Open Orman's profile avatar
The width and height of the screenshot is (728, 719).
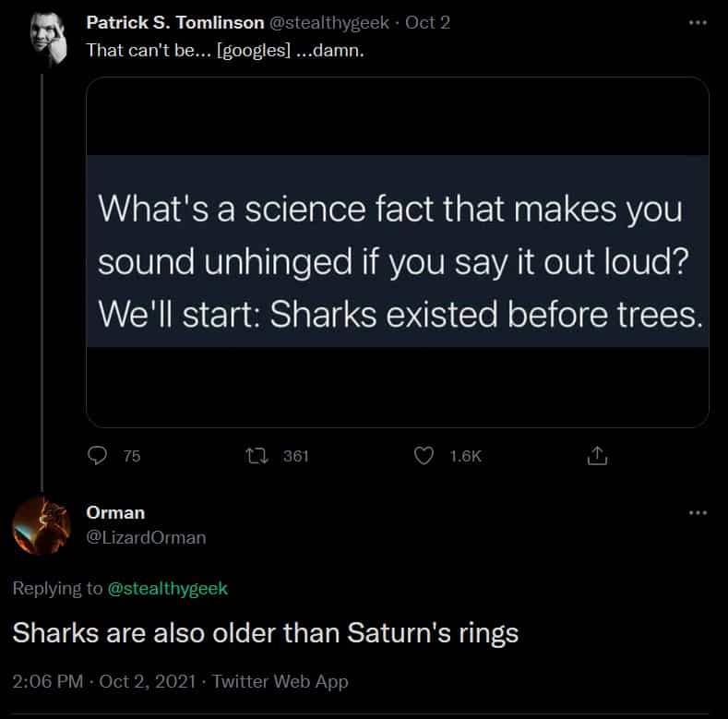coord(42,526)
